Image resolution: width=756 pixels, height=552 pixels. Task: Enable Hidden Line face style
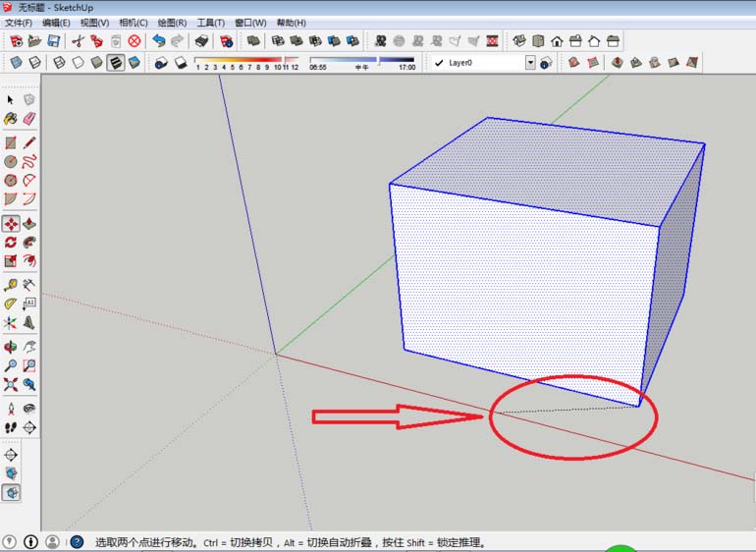(78, 63)
